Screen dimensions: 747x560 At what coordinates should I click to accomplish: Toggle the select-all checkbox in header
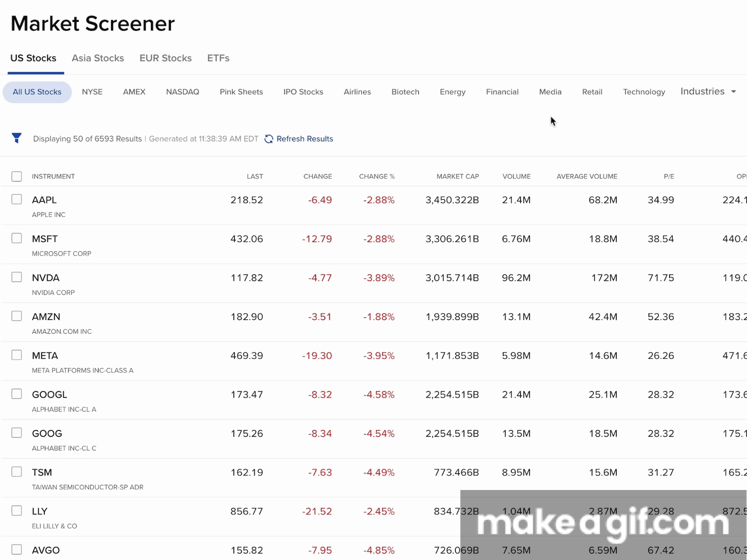(x=17, y=176)
